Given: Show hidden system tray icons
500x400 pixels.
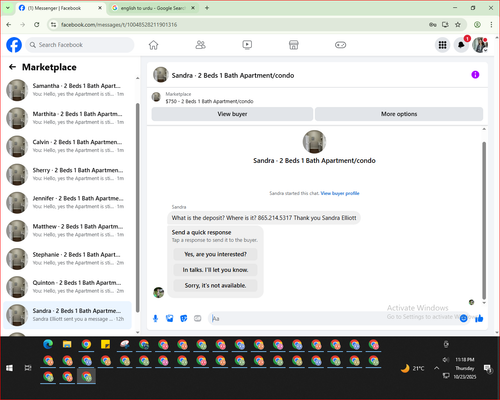Looking at the screenshot, I should coord(436,368).
